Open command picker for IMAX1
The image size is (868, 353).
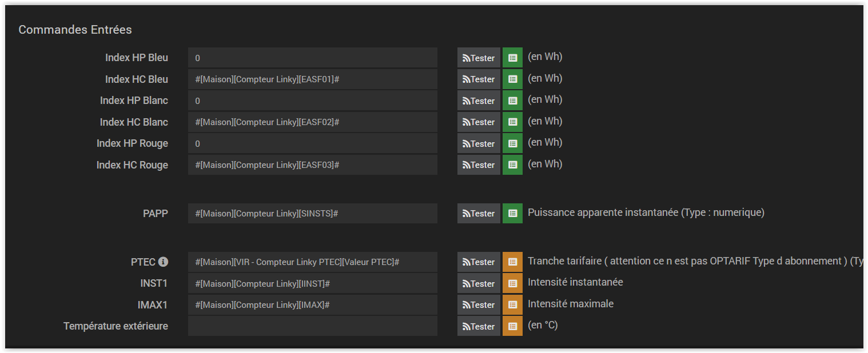(x=512, y=305)
